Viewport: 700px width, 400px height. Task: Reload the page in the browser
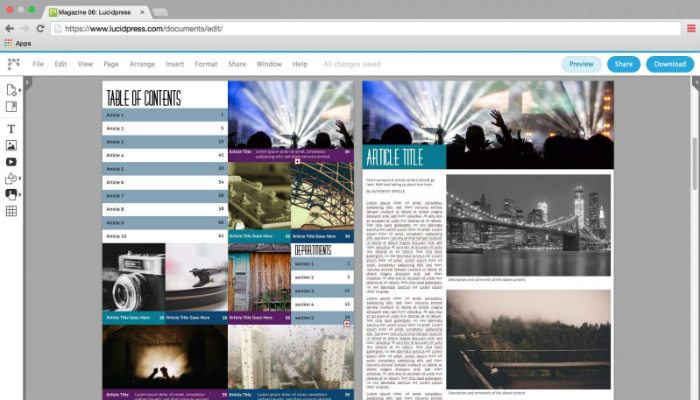click(x=40, y=29)
